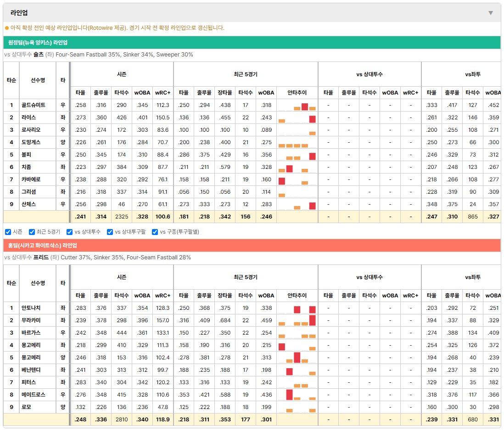Open player 골드슈미트 name link
This screenshot has width=504, height=431.
pyautogui.click(x=34, y=105)
